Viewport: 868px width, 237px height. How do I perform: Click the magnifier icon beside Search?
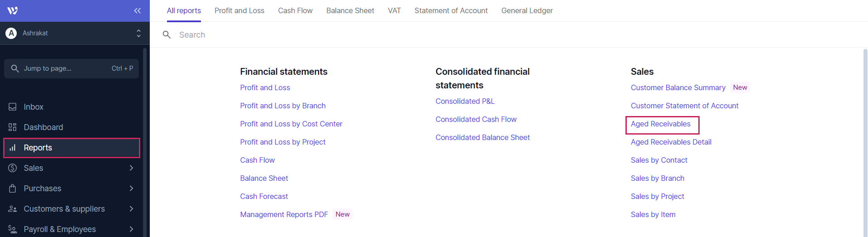pos(167,35)
